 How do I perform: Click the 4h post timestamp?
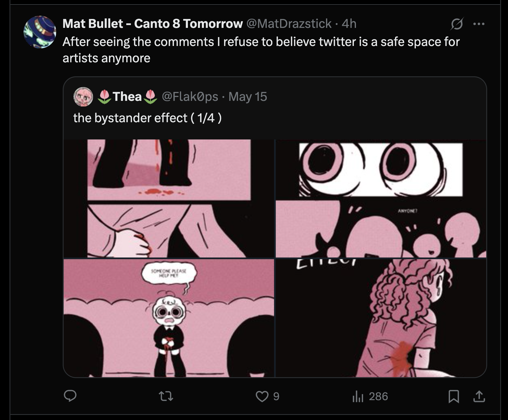tap(349, 24)
